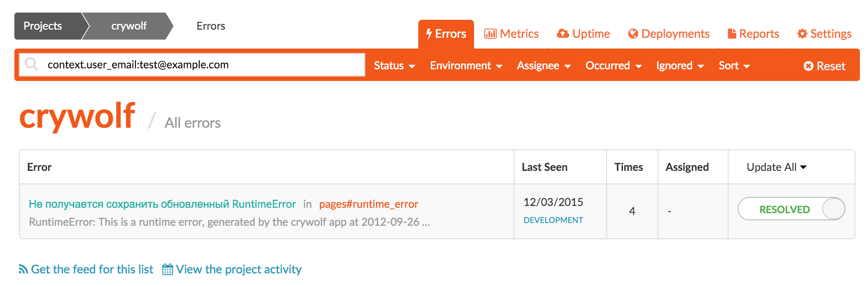This screenshot has width=868, height=286.
Task: Open the Update All dropdown
Action: click(776, 167)
